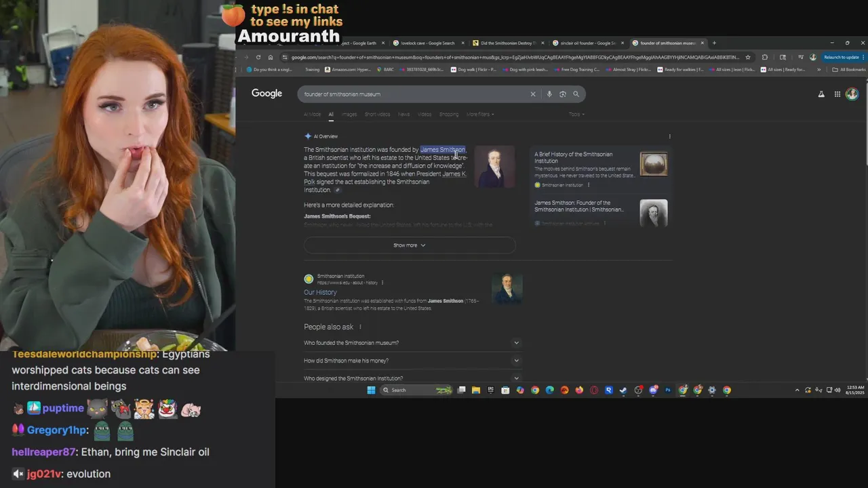Expand 'Who designed the Smithsonian Institution?'
868x488 pixels.
[412, 378]
